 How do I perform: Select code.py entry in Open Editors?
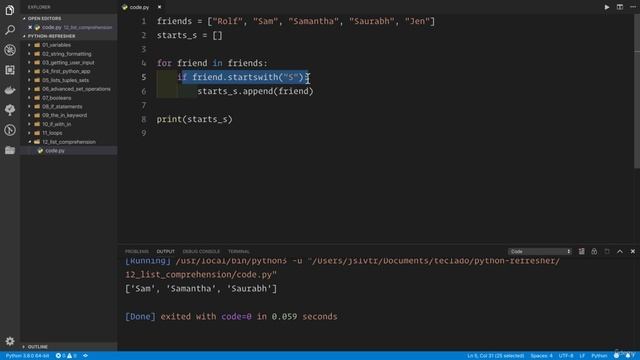69,27
